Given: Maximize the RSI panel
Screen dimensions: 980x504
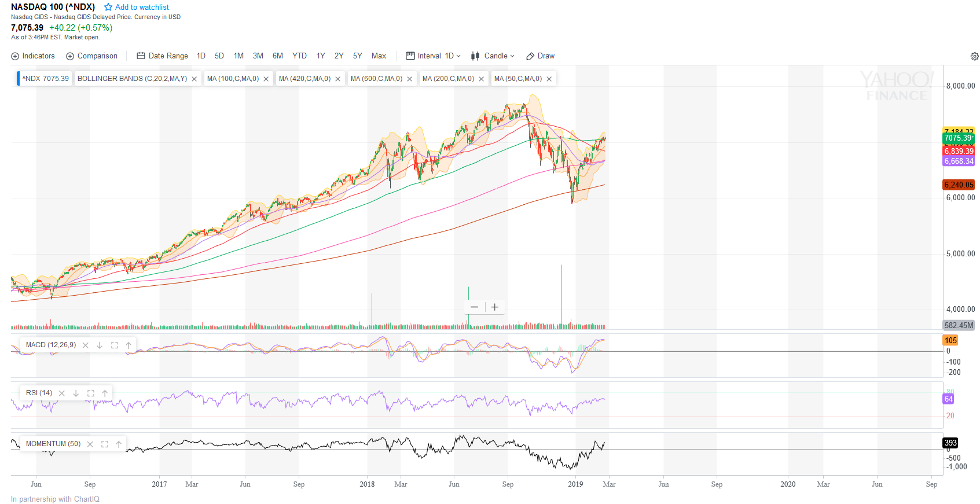Looking at the screenshot, I should pos(91,393).
